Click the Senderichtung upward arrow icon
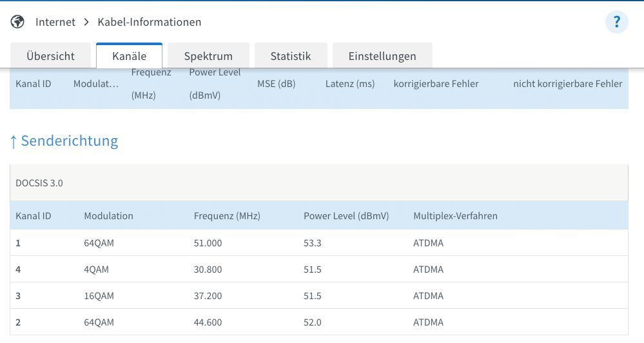Image resolution: width=644 pixels, height=343 pixels. coord(14,141)
